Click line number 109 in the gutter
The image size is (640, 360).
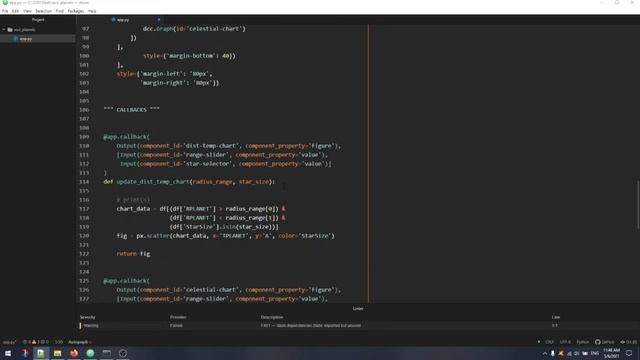84,137
